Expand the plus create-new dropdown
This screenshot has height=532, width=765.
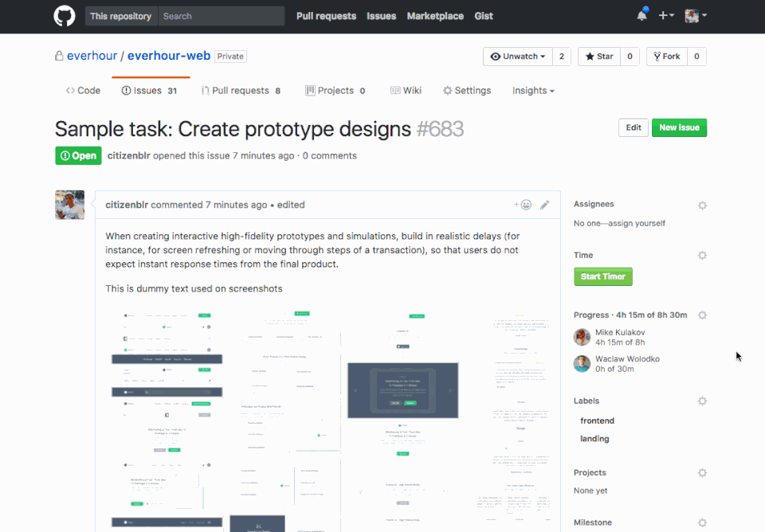tap(666, 16)
